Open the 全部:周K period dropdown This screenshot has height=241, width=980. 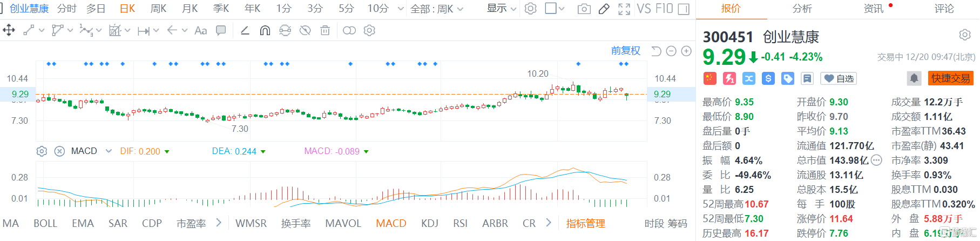pyautogui.click(x=437, y=9)
